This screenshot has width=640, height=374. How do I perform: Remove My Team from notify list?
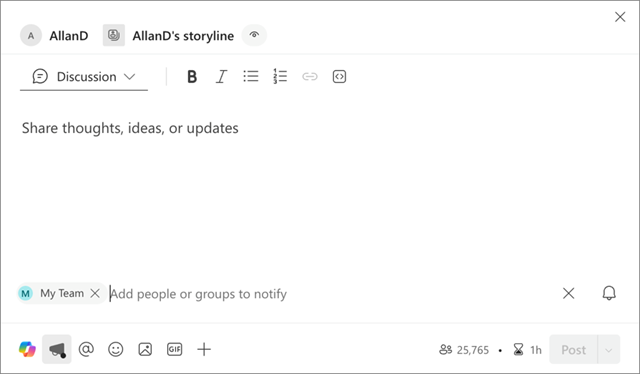point(95,293)
